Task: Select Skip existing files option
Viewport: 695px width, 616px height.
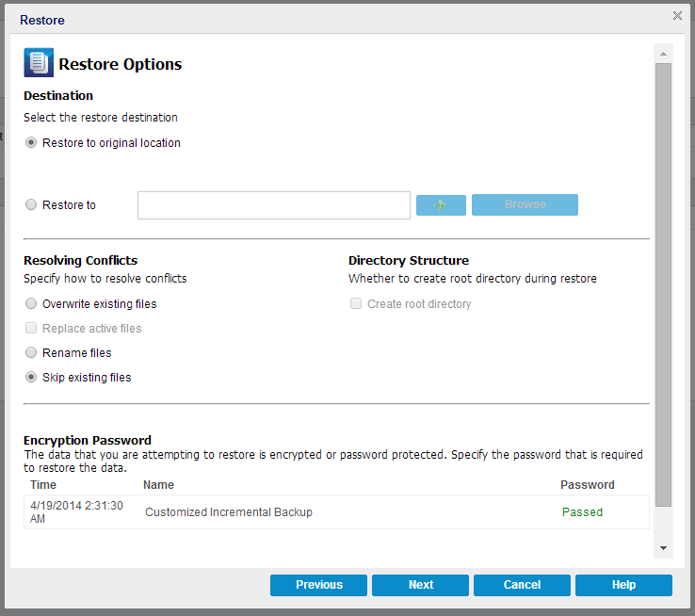Action: click(x=31, y=377)
